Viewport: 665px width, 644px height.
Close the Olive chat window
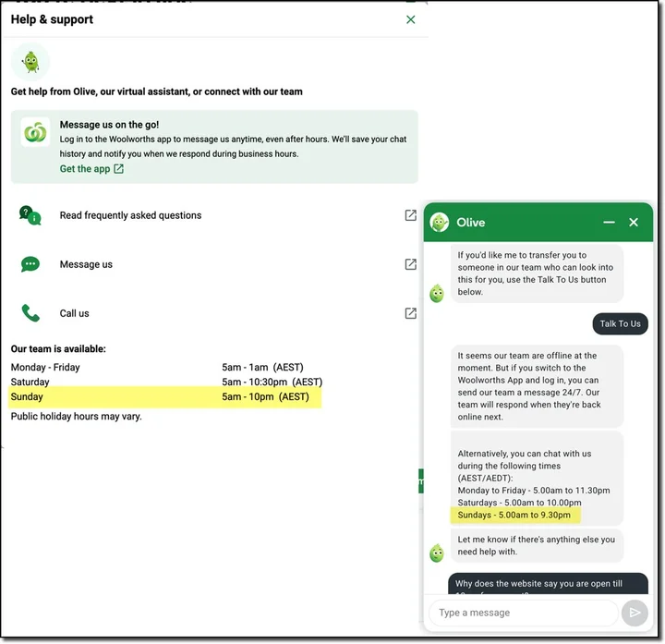point(634,223)
